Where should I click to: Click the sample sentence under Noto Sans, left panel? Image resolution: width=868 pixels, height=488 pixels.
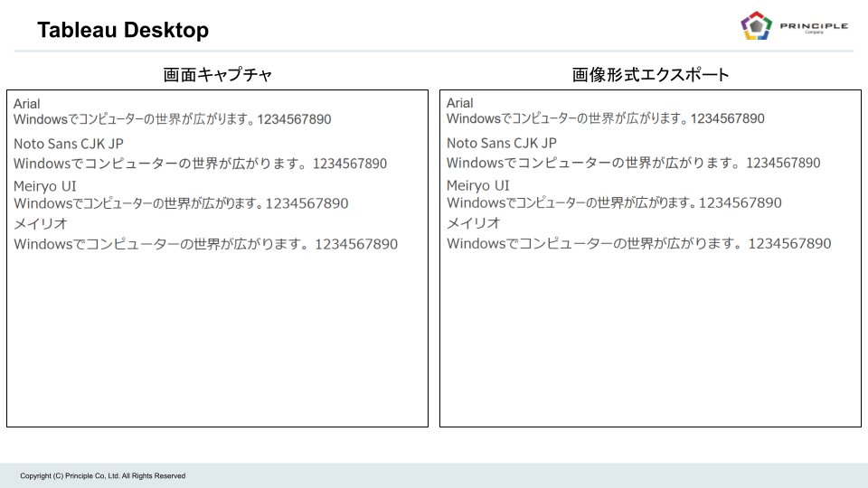click(201, 164)
